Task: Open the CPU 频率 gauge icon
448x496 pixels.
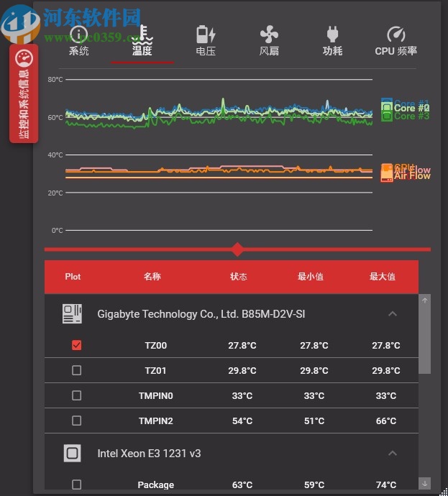Action: point(396,35)
